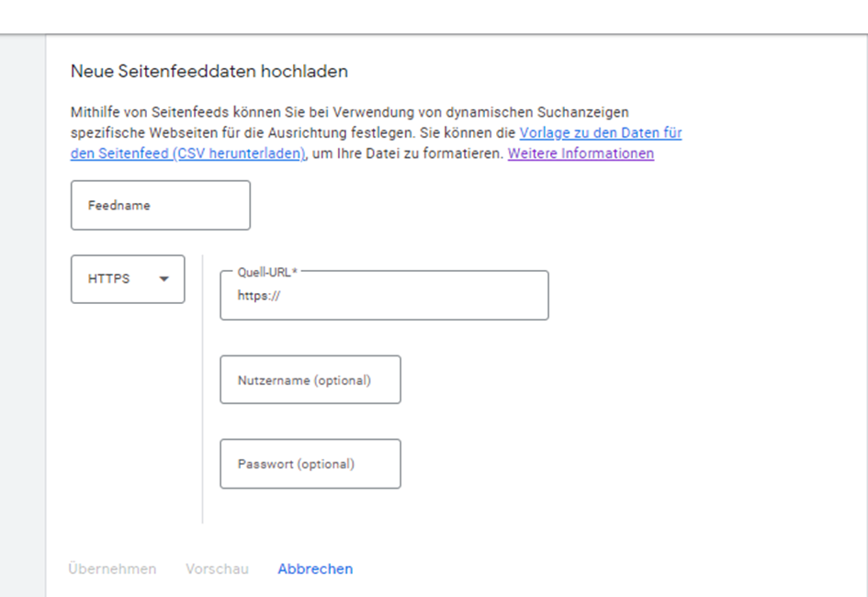The height and width of the screenshot is (597, 868).
Task: Click the https:// prefix text in the URL field
Action: coord(259,296)
